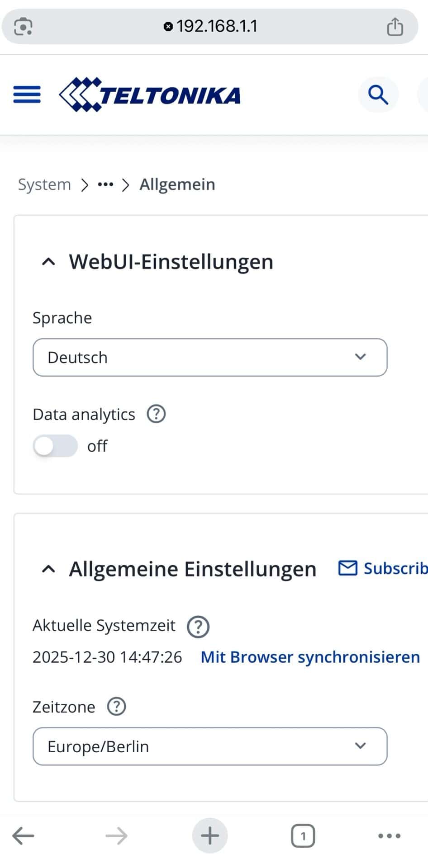Open the Aktuelle Systemzeit help tooltip

coord(198,626)
